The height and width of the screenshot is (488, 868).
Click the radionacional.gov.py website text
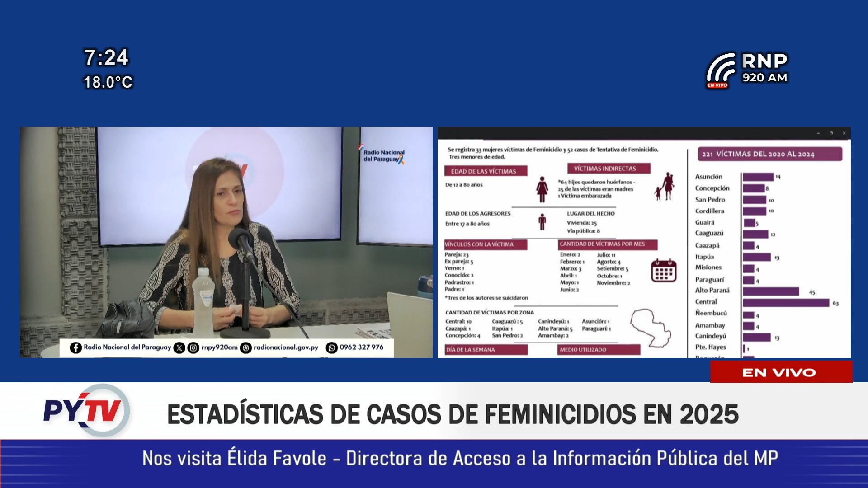tap(286, 347)
